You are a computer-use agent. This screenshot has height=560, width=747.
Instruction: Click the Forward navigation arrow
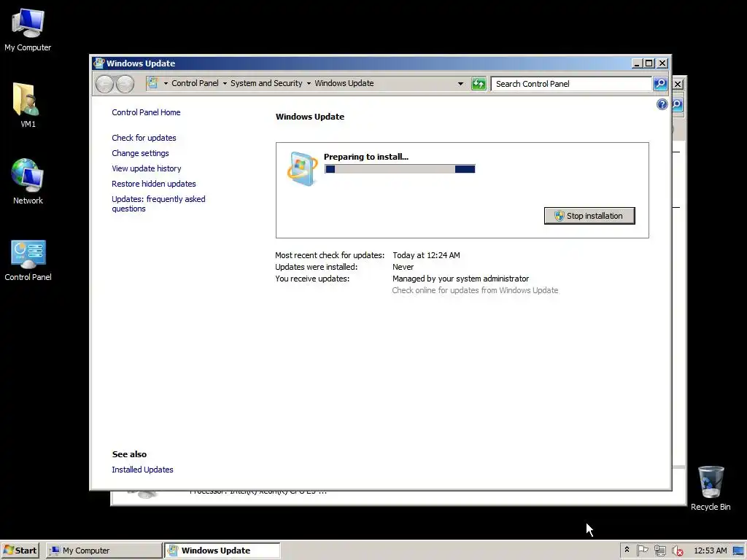[125, 84]
